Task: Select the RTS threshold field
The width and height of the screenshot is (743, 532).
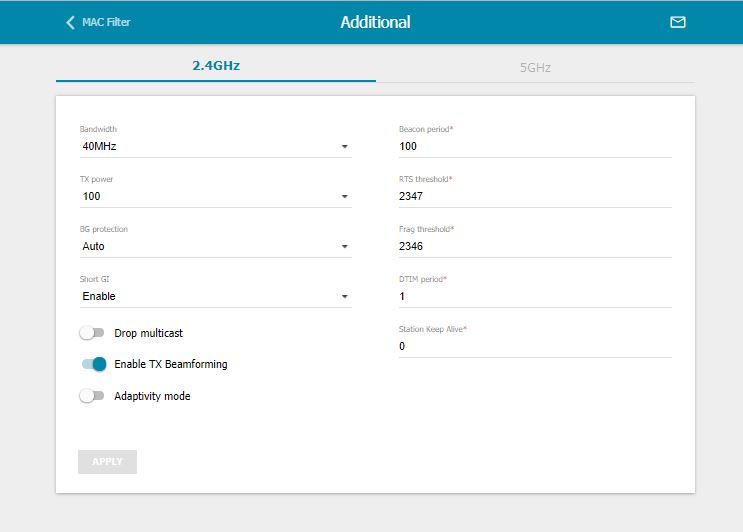Action: (x=534, y=196)
